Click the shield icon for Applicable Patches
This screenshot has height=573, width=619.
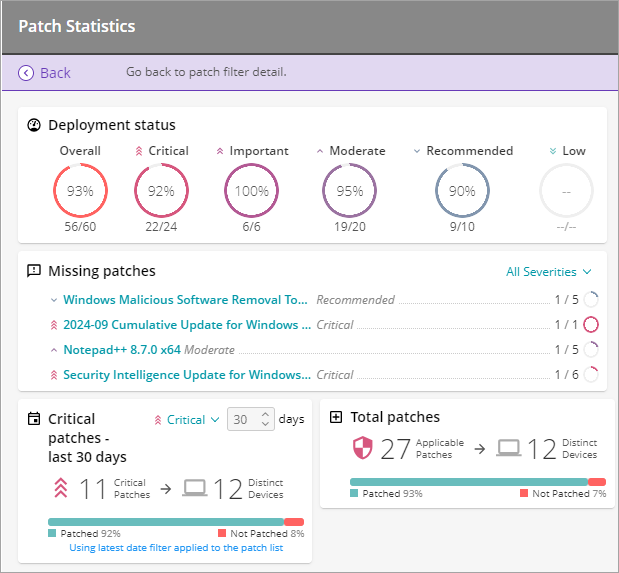[x=362, y=448]
